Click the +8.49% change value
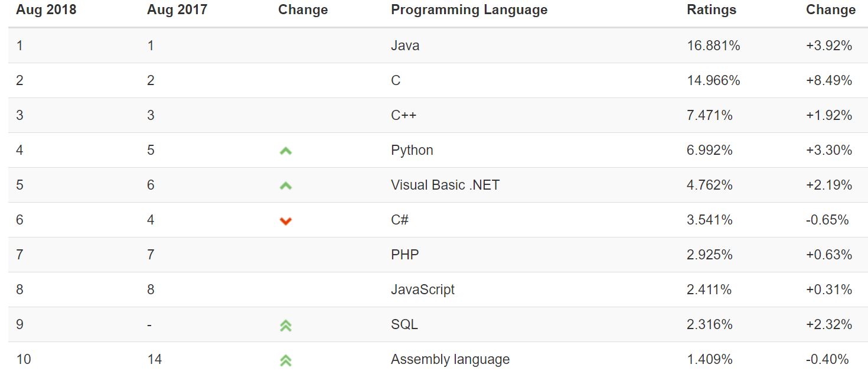868x374 pixels. pos(828,80)
